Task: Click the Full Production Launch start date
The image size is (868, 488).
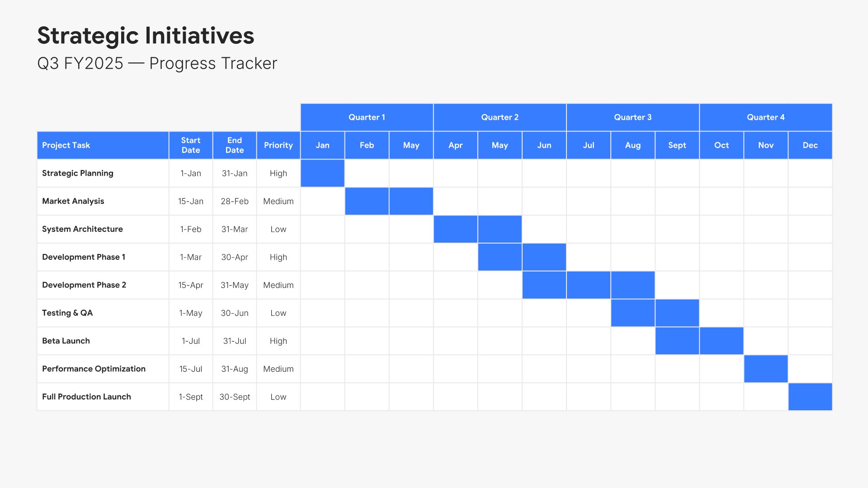Action: [190, 397]
